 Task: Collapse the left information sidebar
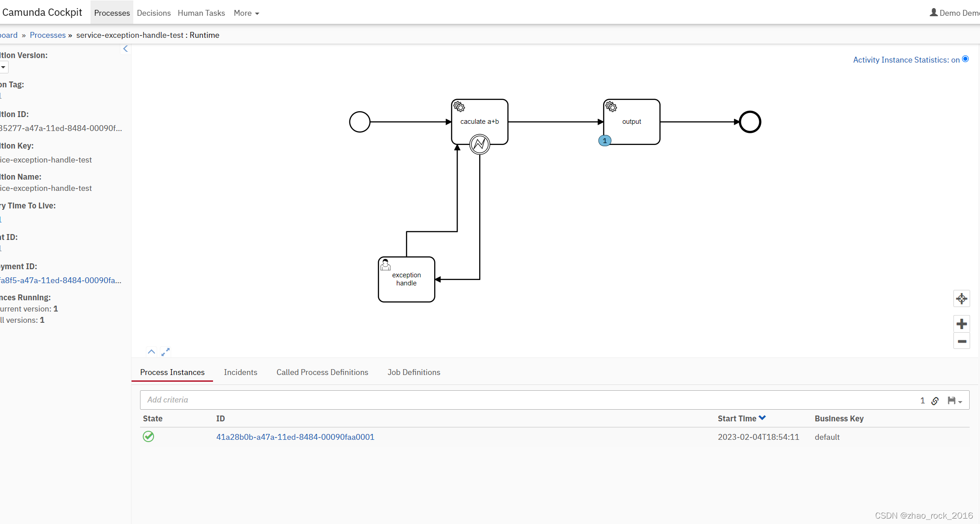(126, 49)
